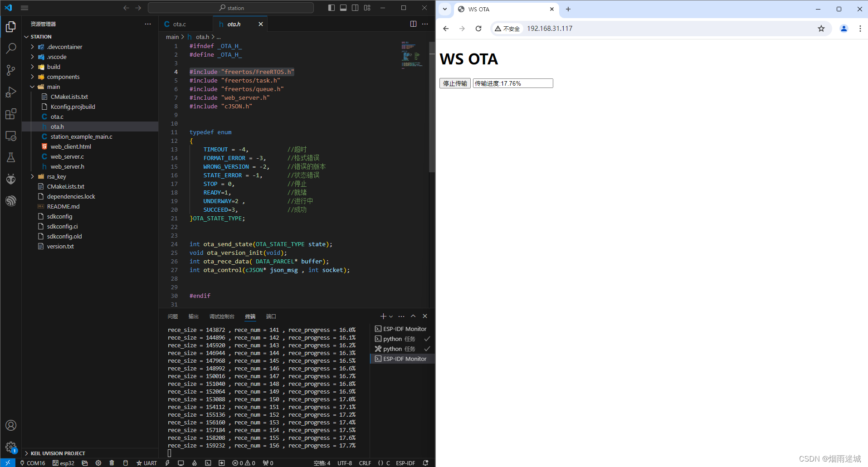The image size is (868, 467).
Task: Open the Testing flask view
Action: 11,157
